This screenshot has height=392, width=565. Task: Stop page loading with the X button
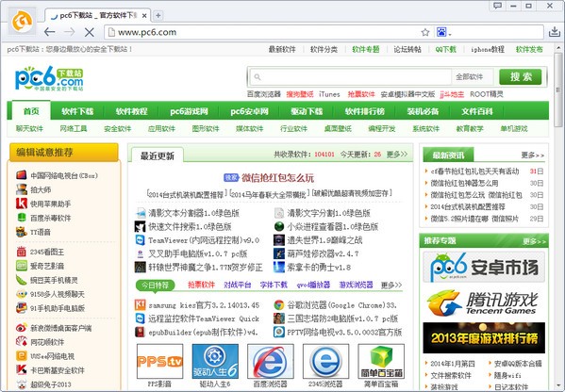[x=89, y=32]
